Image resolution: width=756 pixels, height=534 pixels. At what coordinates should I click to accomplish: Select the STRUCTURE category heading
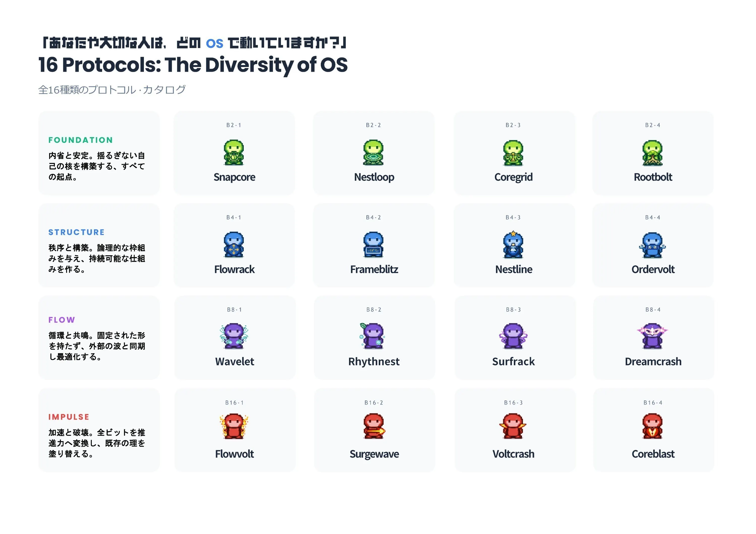(x=76, y=232)
